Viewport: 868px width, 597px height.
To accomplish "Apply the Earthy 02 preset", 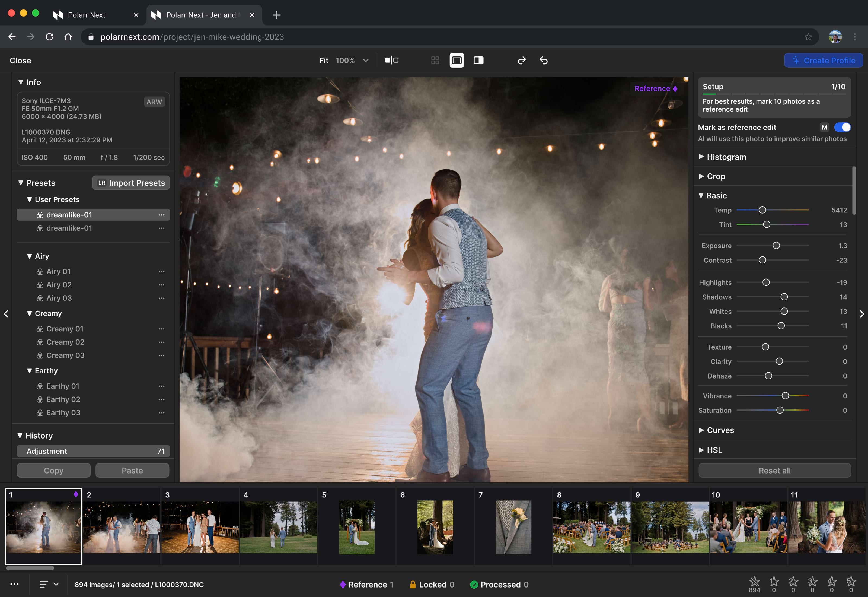I will (63, 399).
